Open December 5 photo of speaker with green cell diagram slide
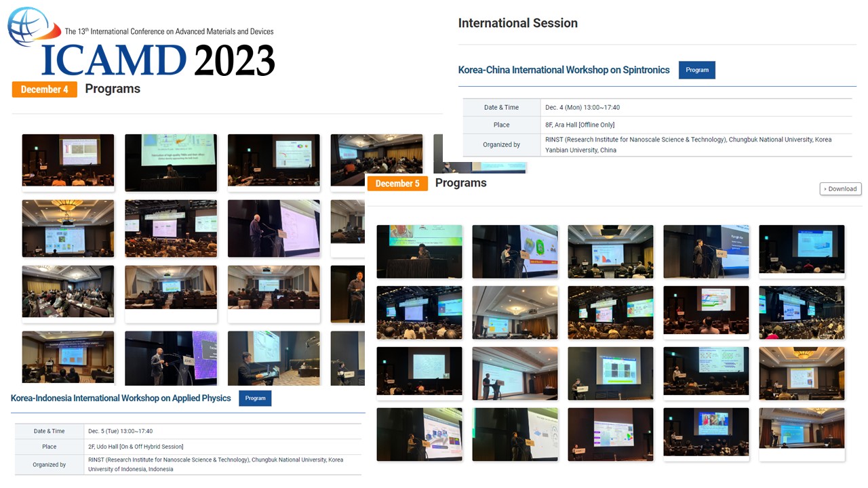The image size is (868, 488). (515, 251)
